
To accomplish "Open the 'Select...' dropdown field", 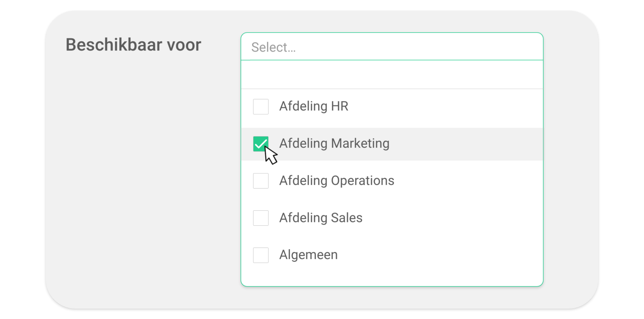I will 392,47.
